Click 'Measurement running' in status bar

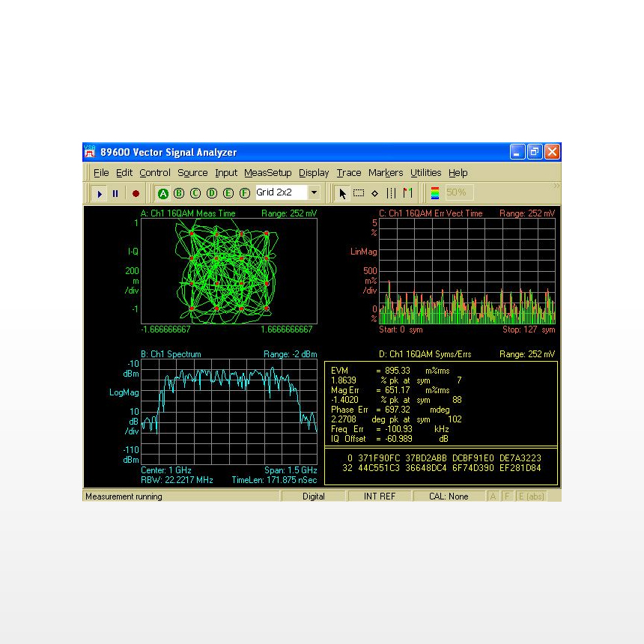pos(124,496)
